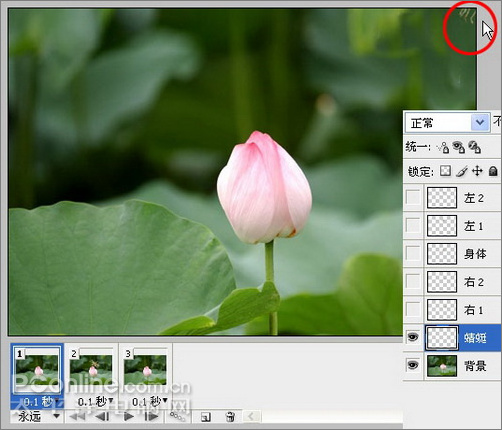The height and width of the screenshot is (430, 502).
Task: Select layer name 左 2
Action: (x=474, y=198)
